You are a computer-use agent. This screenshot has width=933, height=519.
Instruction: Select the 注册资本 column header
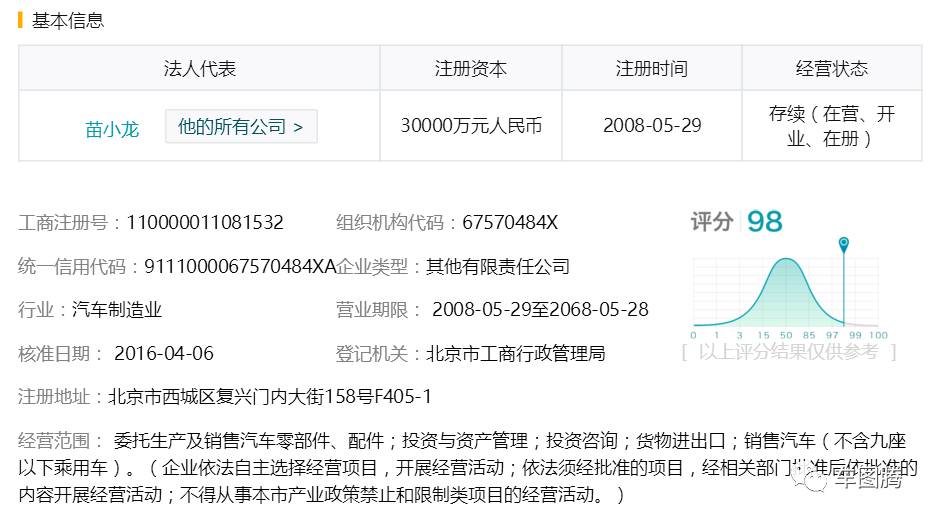(x=471, y=68)
